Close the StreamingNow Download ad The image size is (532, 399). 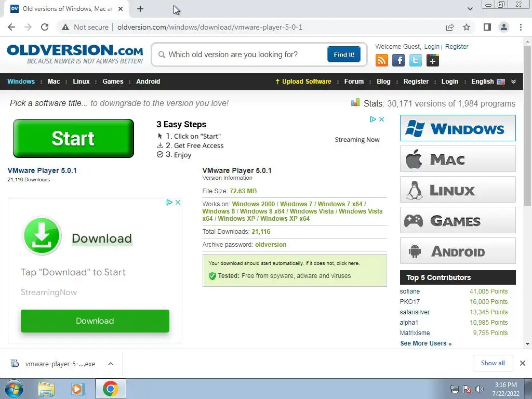pyautogui.click(x=178, y=203)
